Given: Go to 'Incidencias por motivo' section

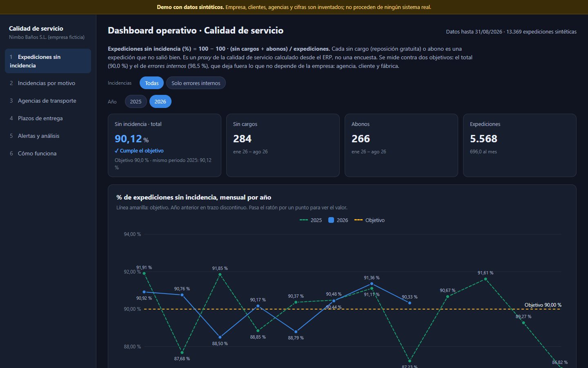Looking at the screenshot, I should coord(48,83).
